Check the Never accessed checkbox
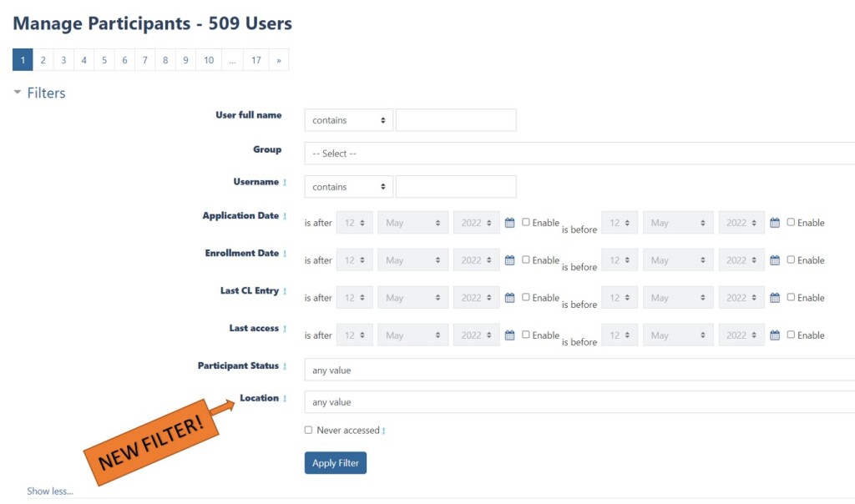Screen dimensions: 855x504 (x=308, y=430)
